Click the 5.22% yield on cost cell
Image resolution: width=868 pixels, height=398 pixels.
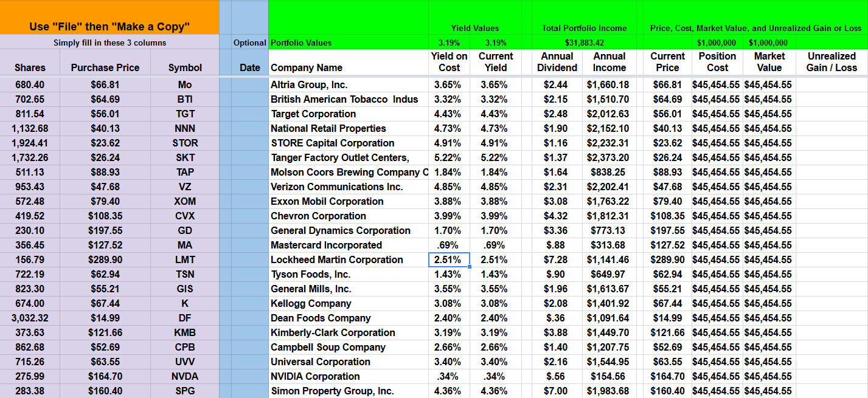[x=449, y=157]
